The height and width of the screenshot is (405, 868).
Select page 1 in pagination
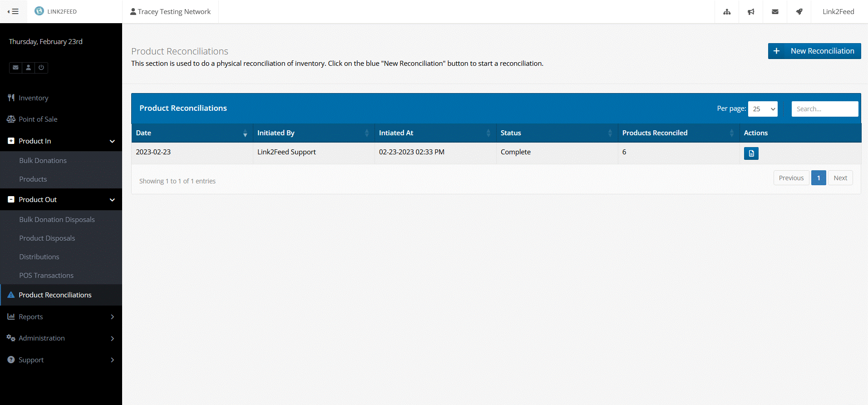point(819,178)
